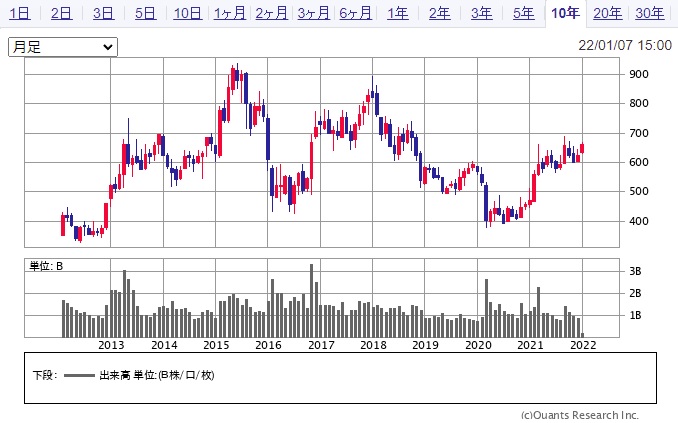Viewport: 678px width, 423px height.
Task: Switch to the 3日 range
Action: point(103,13)
